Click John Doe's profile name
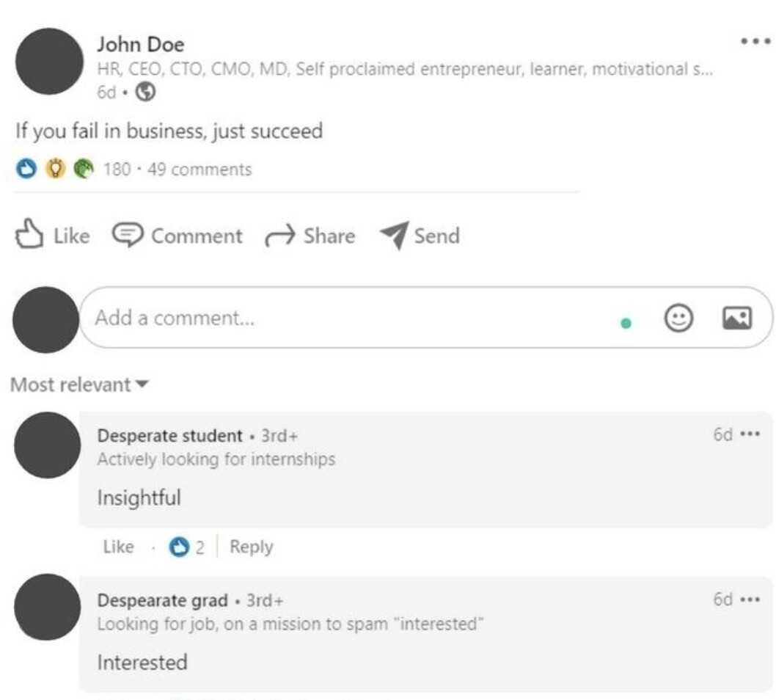This screenshot has height=700, width=776. click(x=139, y=44)
